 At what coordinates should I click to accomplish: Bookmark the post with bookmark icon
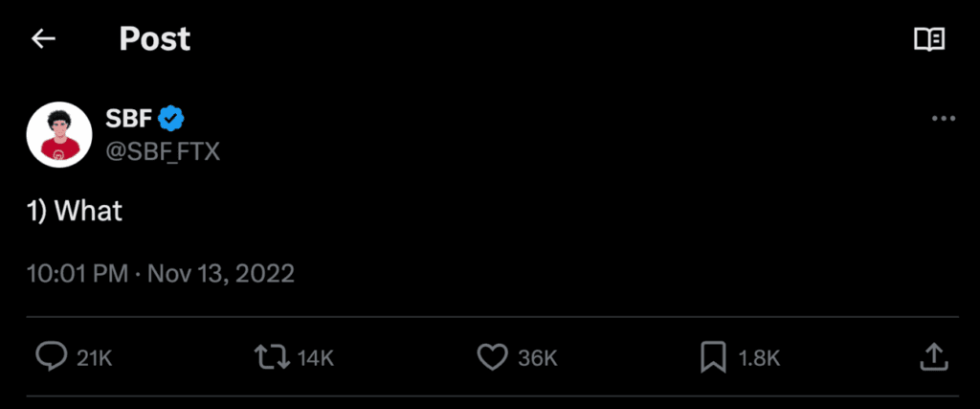coord(712,357)
